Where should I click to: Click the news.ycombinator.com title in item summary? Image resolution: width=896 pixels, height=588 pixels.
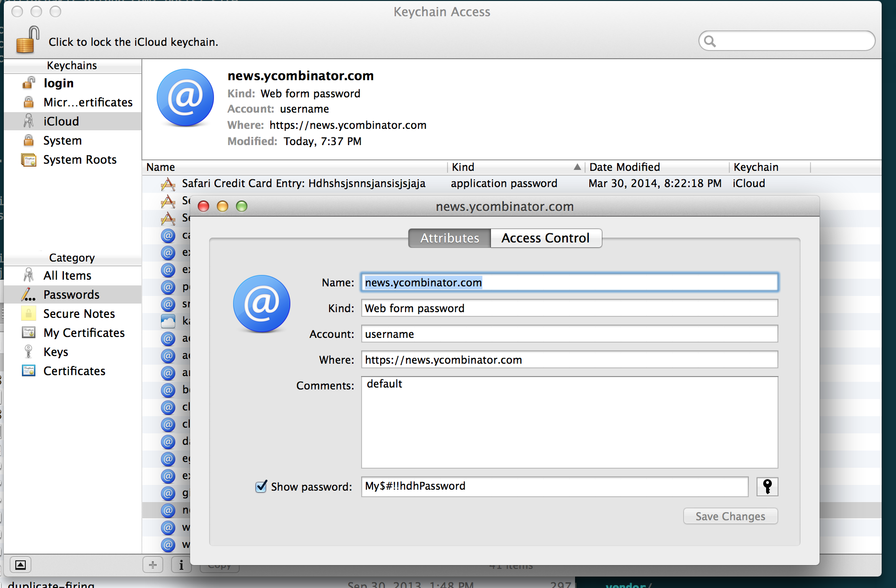(x=300, y=76)
